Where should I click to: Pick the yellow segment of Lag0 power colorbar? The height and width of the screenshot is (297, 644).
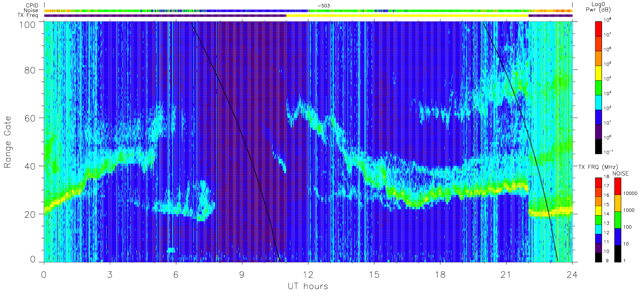[x=598, y=73]
